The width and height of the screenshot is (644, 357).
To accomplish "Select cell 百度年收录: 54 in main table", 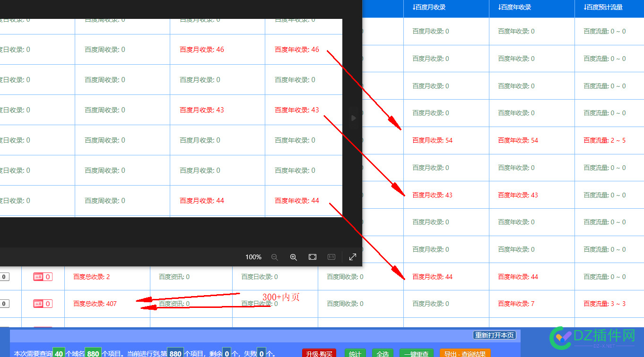I will pos(518,140).
